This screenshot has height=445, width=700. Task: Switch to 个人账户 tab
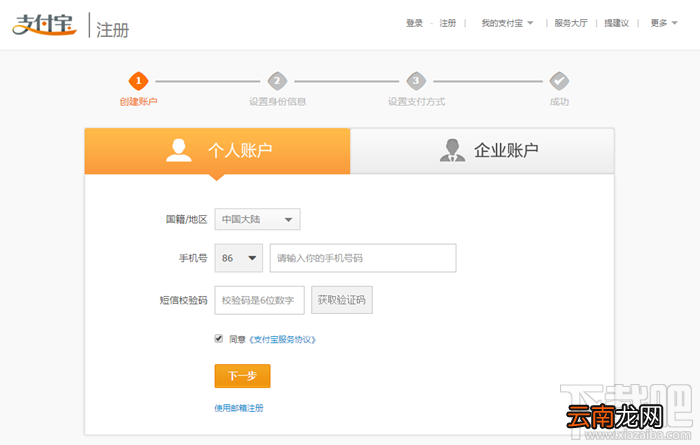click(x=217, y=151)
